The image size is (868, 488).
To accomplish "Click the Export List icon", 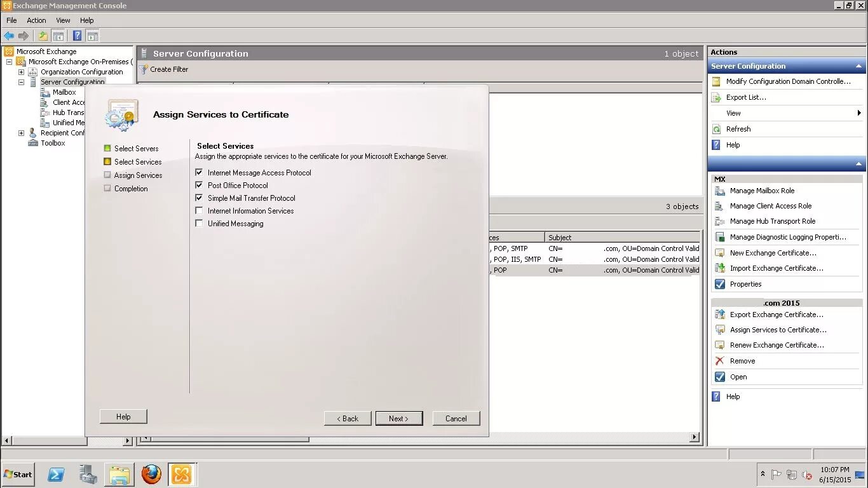I will point(716,98).
